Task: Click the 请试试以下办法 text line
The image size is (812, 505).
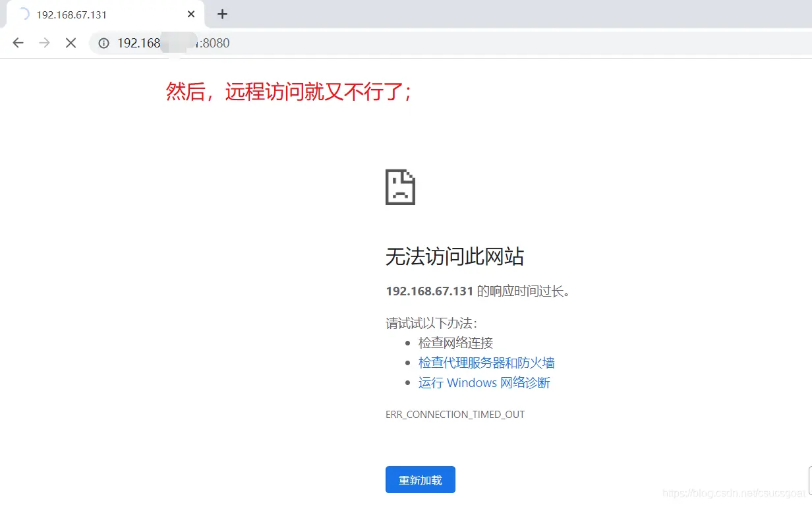Action: 432,323
